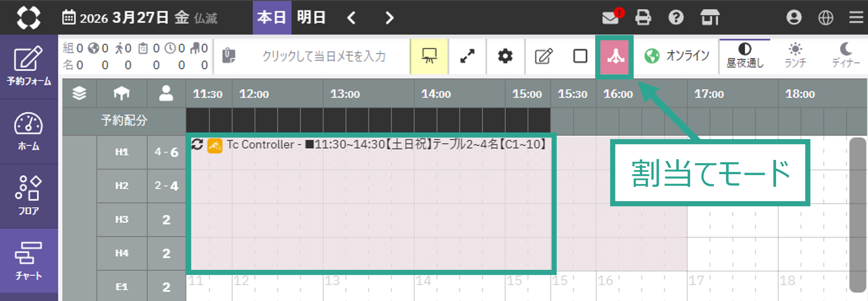Click the 予約配分 row label
The height and width of the screenshot is (301, 868).
coord(124,120)
